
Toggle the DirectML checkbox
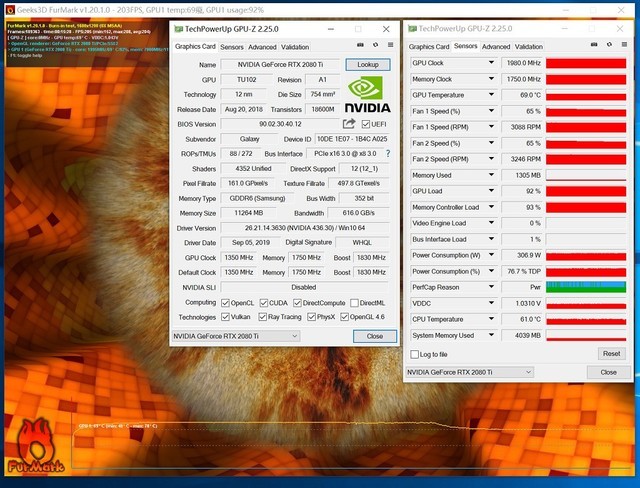pyautogui.click(x=354, y=303)
